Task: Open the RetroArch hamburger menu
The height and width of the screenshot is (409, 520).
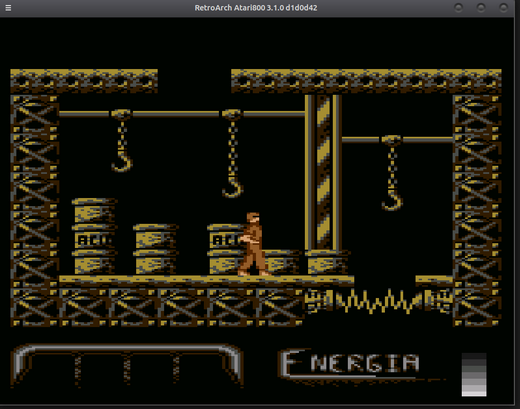Action: (x=8, y=8)
